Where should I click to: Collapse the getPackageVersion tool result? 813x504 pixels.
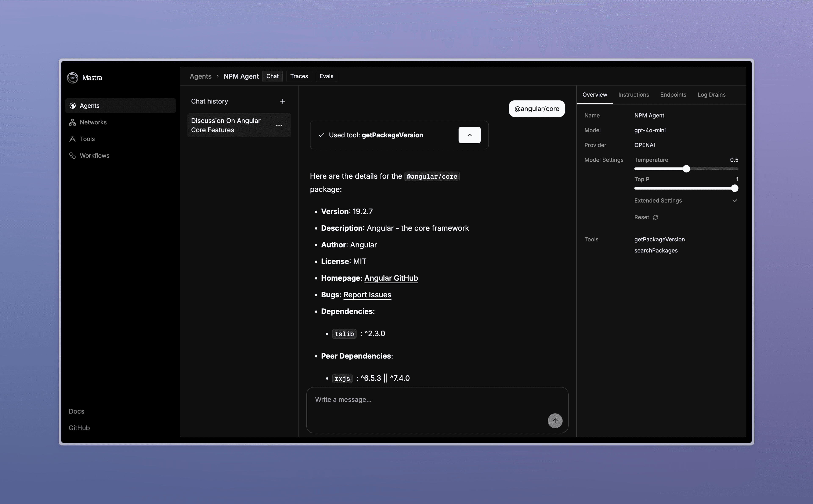(469, 135)
